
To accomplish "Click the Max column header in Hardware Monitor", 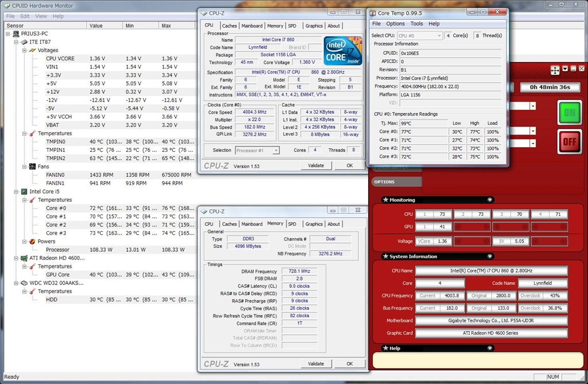I will click(x=166, y=25).
